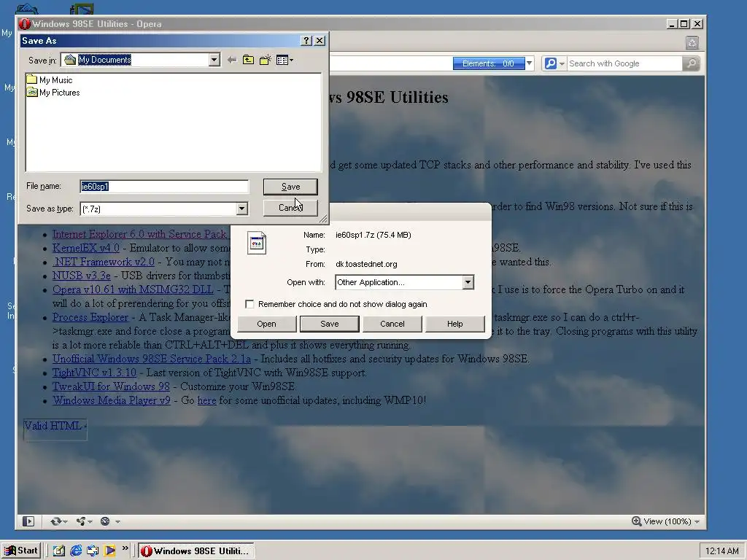Open Internet Explorer 6.0 Service Pack link
The image size is (747, 560).
139,234
